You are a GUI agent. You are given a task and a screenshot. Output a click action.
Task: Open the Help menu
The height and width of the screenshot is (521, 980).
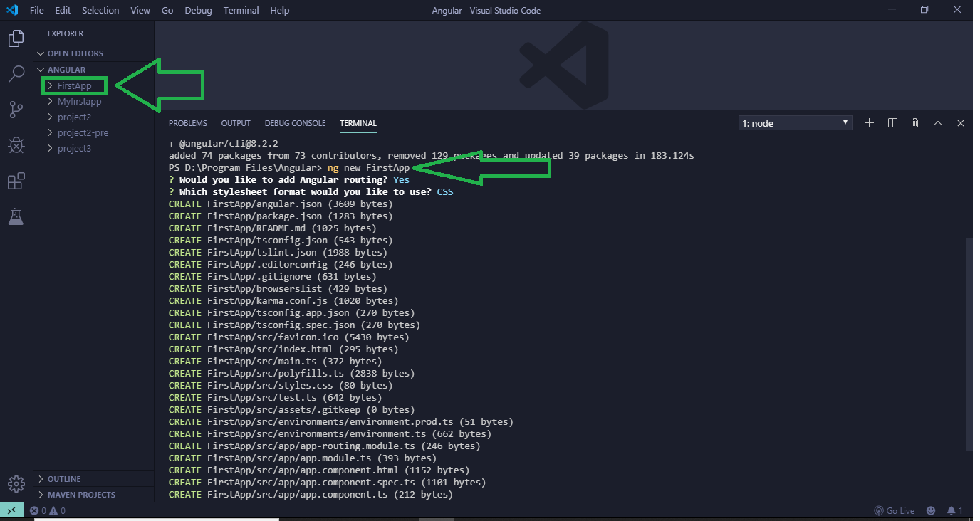point(280,10)
